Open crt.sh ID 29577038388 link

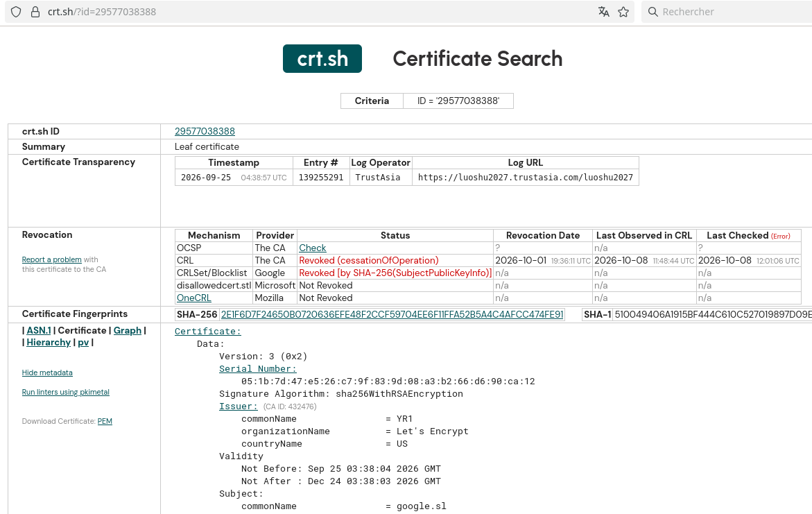(x=205, y=131)
